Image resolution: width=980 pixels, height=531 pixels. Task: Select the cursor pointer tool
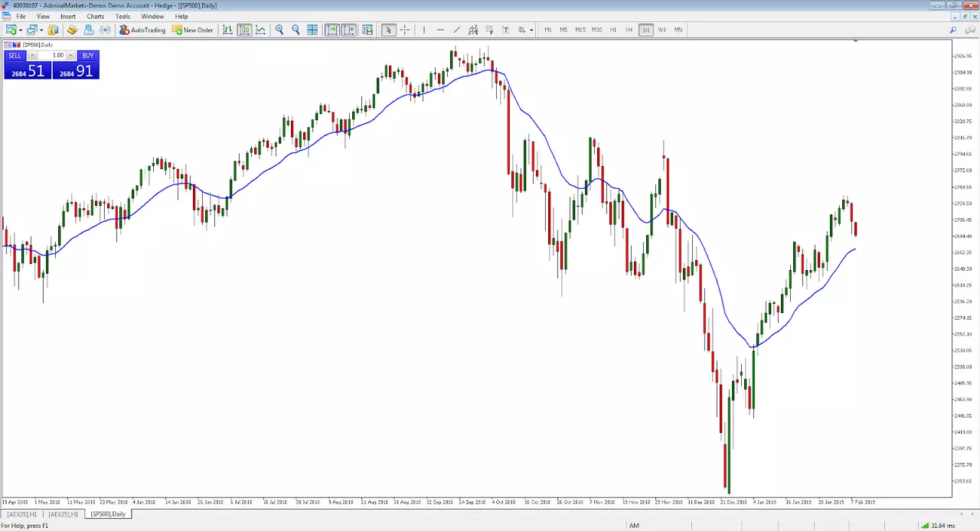click(388, 30)
